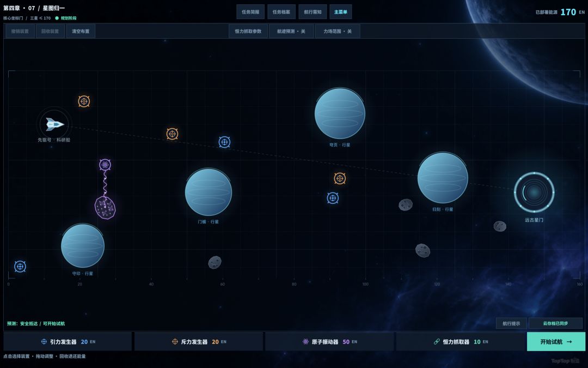Select the gravity generator left of 守印 planet
The width and height of the screenshot is (588, 368).
pyautogui.click(x=20, y=266)
